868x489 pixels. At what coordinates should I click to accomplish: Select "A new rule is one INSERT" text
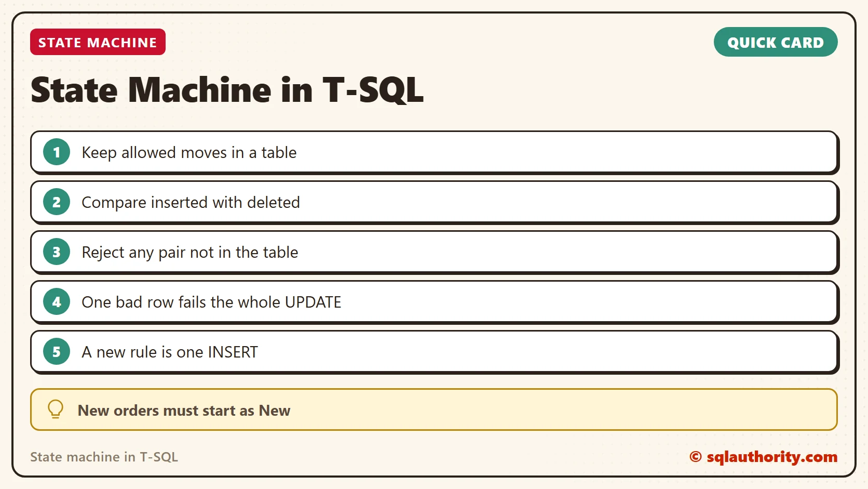click(170, 352)
